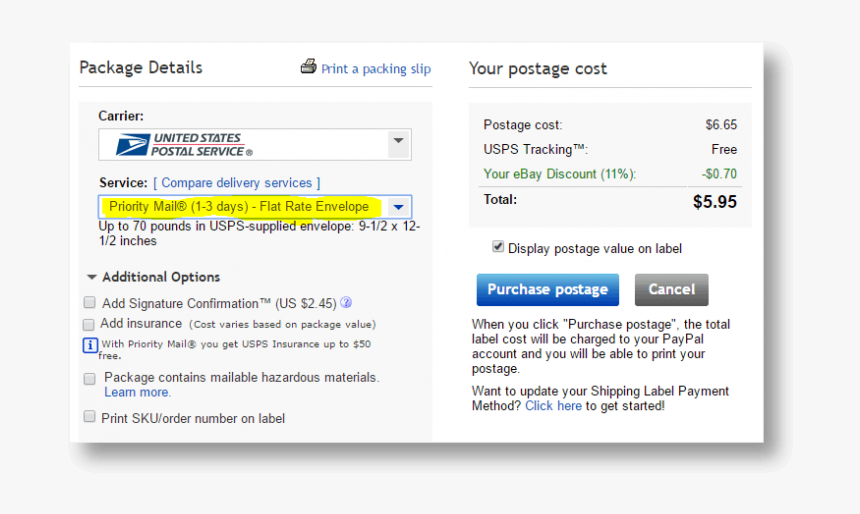The width and height of the screenshot is (860, 514).
Task: Click the blue info icon about Priority Mail insurance
Action: [90, 345]
